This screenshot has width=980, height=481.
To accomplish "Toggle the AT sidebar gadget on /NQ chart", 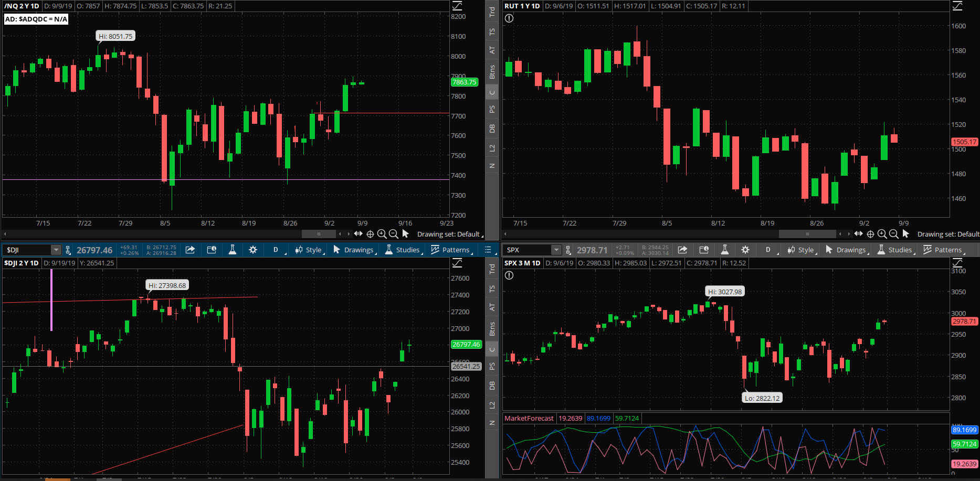I will pyautogui.click(x=492, y=50).
